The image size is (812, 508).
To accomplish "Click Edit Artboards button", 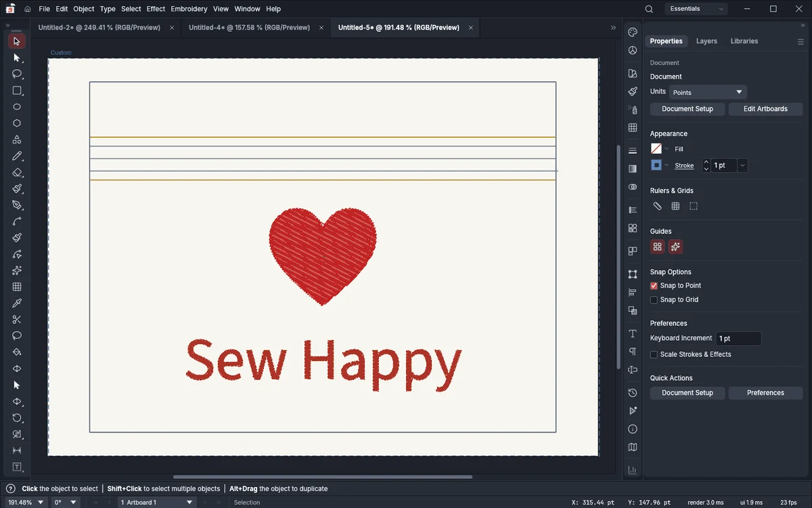I will coord(766,109).
